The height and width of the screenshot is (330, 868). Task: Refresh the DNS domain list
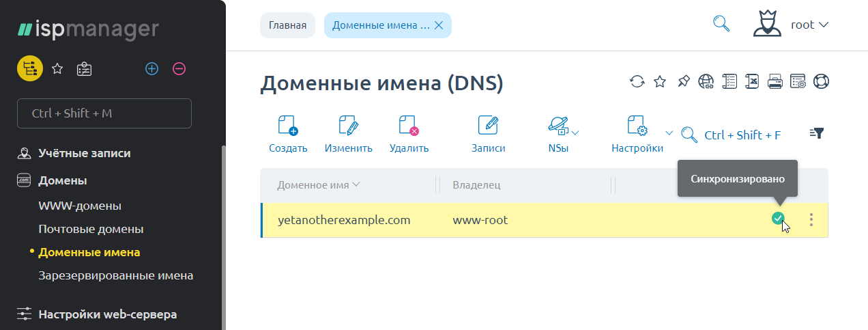tap(637, 82)
